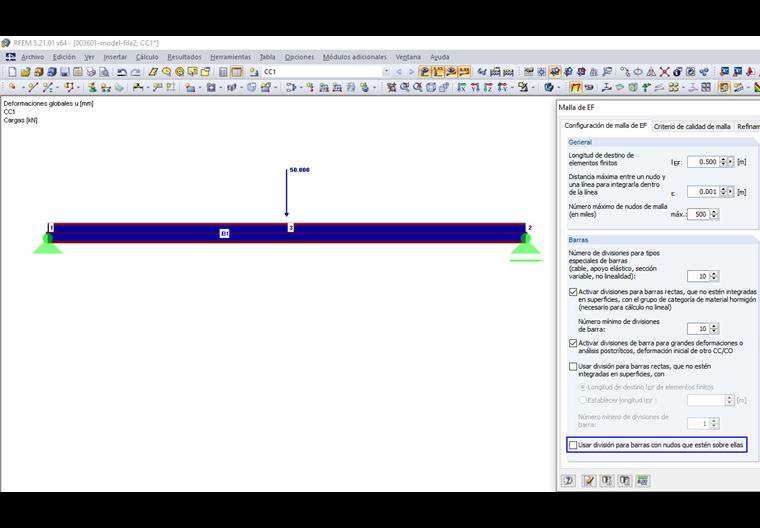This screenshot has height=528, width=760.
Task: Click the color scale panel icon at toolbar end
Action: pos(757,87)
